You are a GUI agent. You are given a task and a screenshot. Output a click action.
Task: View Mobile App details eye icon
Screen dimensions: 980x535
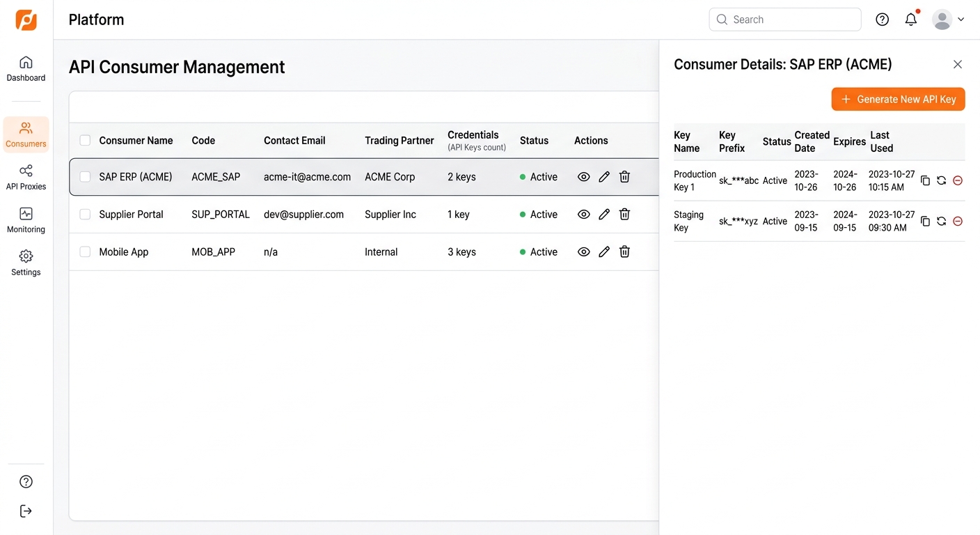(x=584, y=252)
